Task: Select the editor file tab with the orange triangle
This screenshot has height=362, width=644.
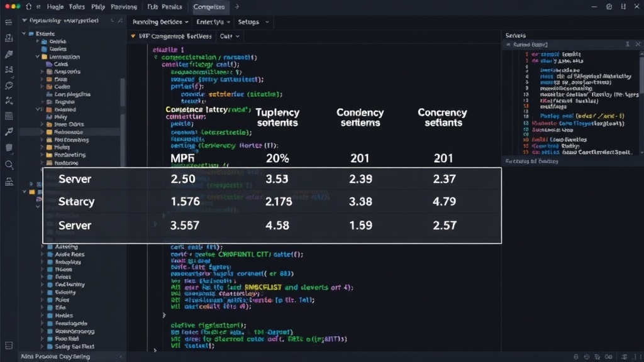Action: (171, 36)
